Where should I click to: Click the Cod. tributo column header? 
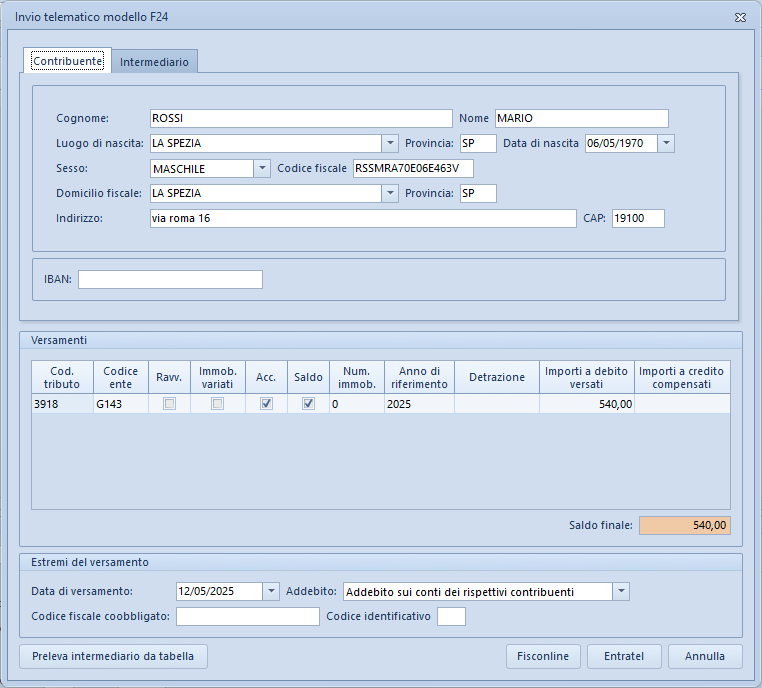[x=62, y=377]
